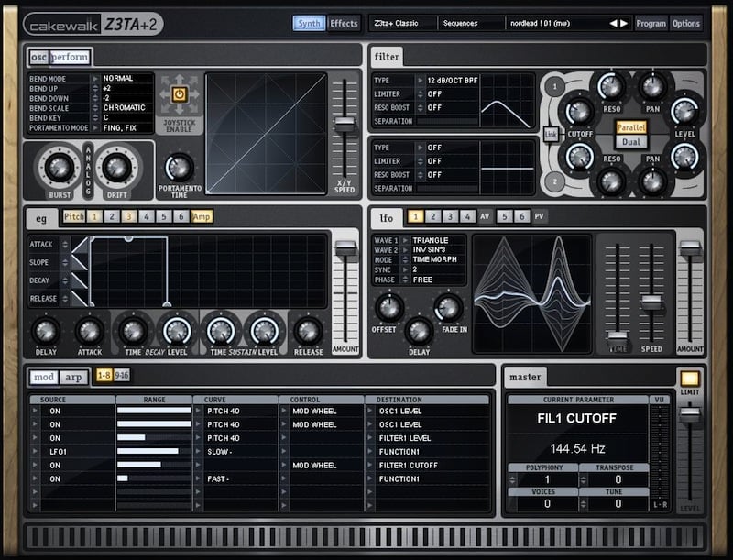
Task: Click the Program button
Action: [651, 24]
